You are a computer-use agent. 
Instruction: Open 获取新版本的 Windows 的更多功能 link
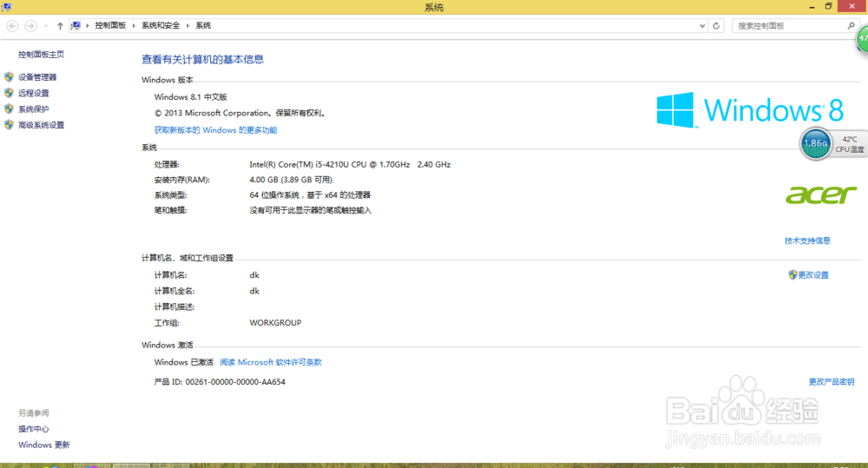pyautogui.click(x=216, y=130)
